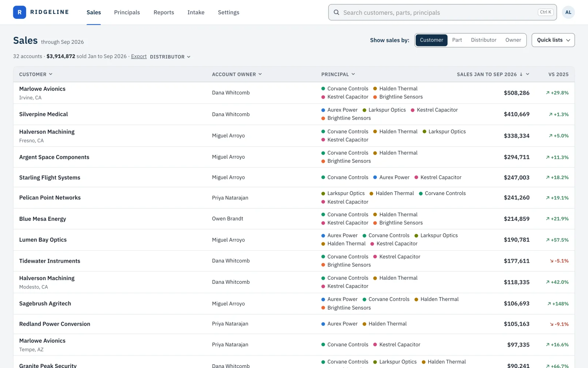Open the AL user avatar
This screenshot has height=368, width=588.
(x=568, y=12)
